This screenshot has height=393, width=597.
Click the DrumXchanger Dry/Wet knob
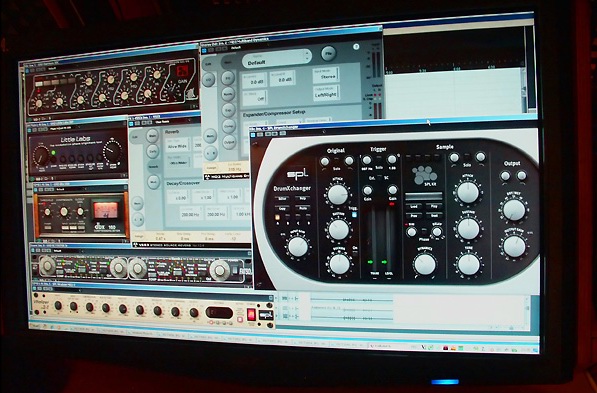pos(514,210)
